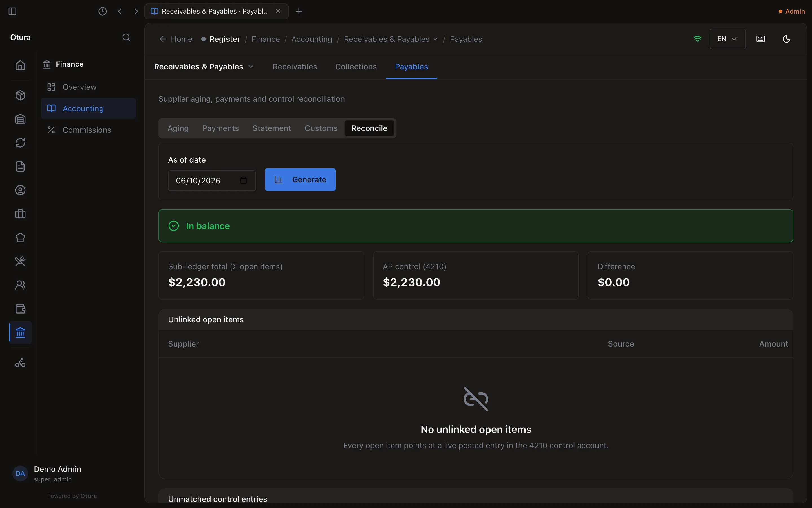
Task: Open the on-screen keyboard icon
Action: [x=761, y=39]
